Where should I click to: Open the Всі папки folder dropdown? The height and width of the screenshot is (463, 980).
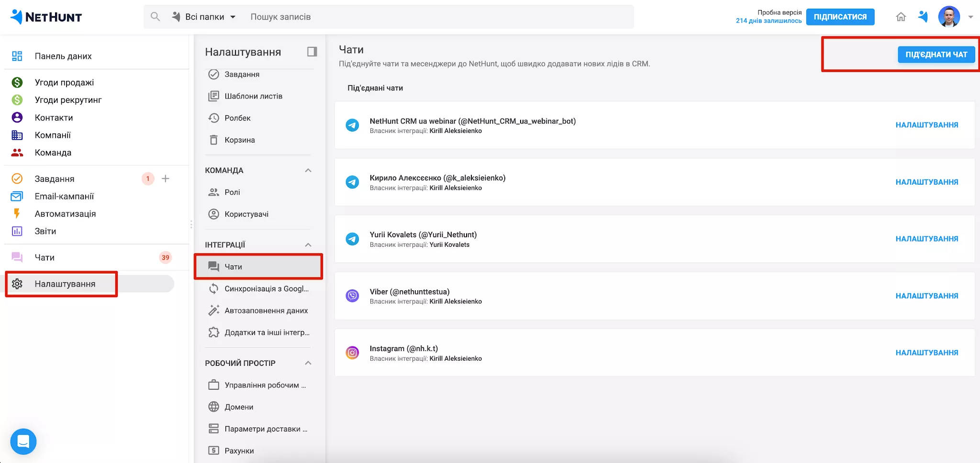tap(204, 17)
